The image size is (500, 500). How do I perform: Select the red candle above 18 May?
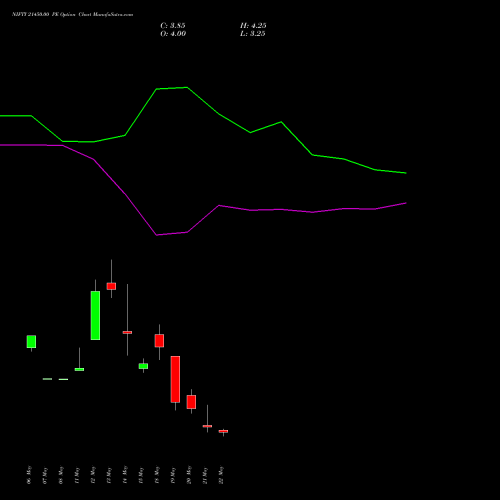(159, 341)
